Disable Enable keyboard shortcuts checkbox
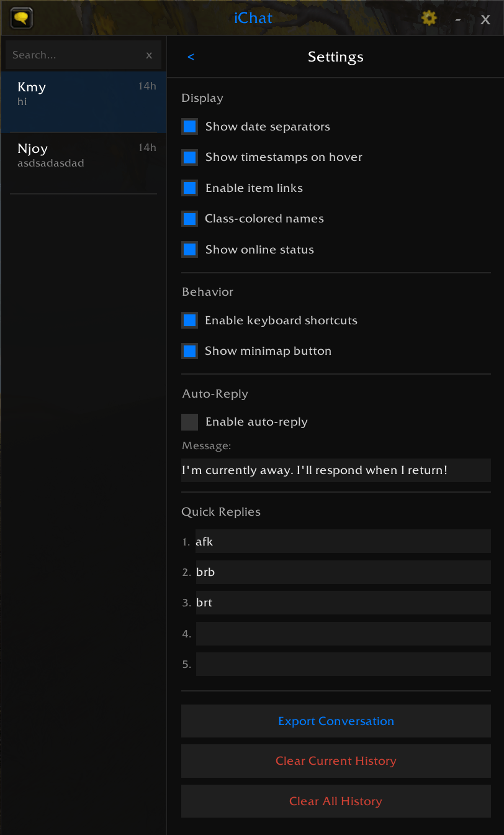The width and height of the screenshot is (504, 835). click(190, 321)
